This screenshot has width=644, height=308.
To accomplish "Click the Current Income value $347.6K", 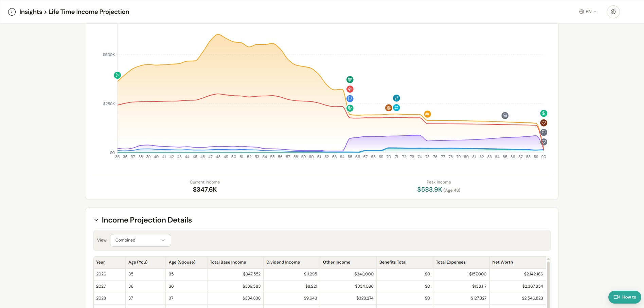I will click(205, 190).
